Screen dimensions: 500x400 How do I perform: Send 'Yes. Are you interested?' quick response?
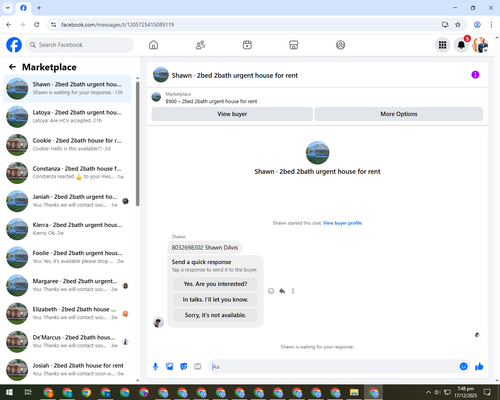tap(215, 284)
